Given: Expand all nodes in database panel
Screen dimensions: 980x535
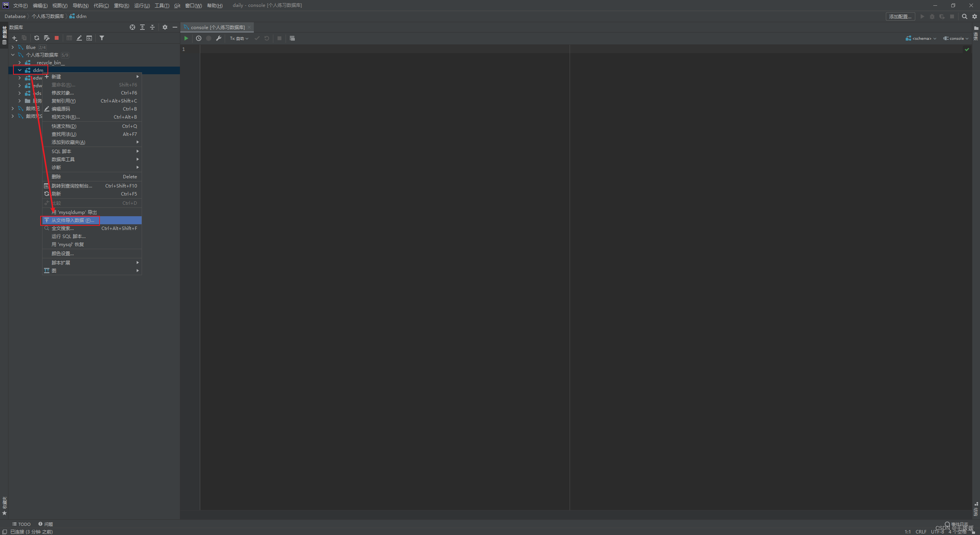Looking at the screenshot, I should tap(142, 27).
